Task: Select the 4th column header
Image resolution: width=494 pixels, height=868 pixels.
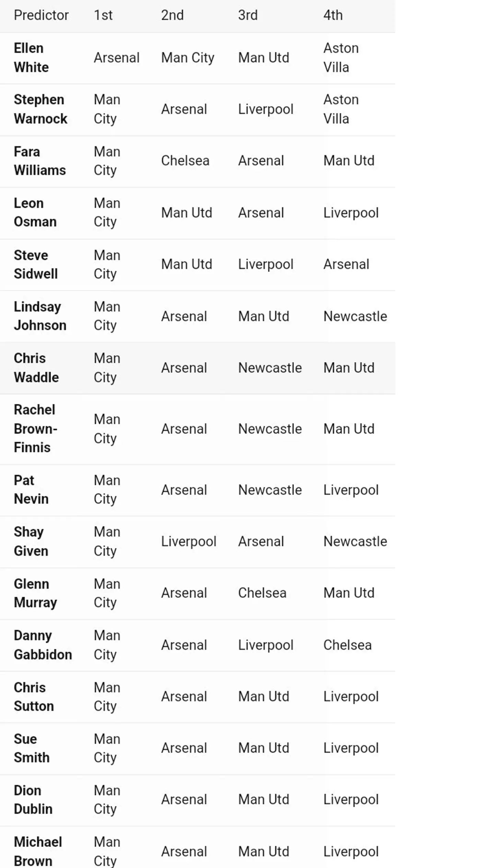Action: click(333, 15)
